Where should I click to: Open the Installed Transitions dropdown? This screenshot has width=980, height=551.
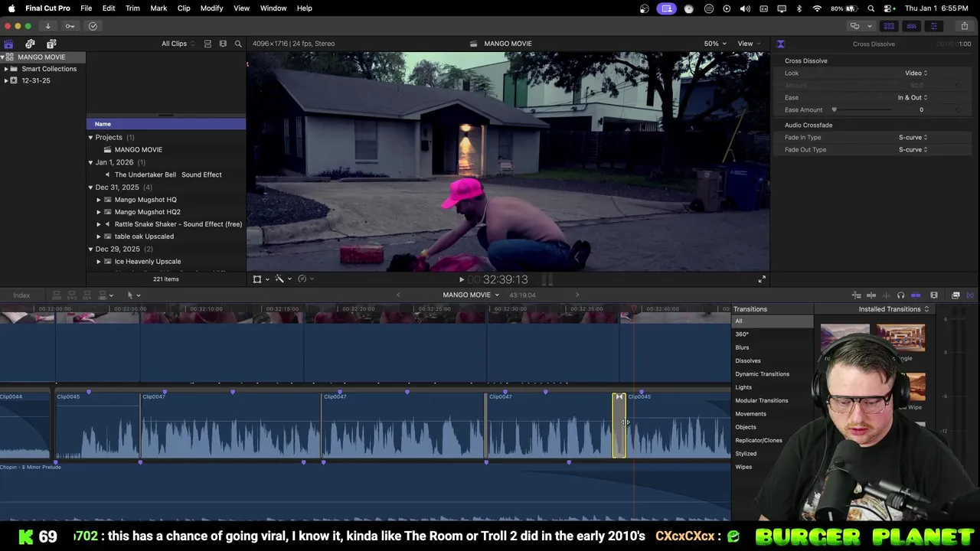893,309
